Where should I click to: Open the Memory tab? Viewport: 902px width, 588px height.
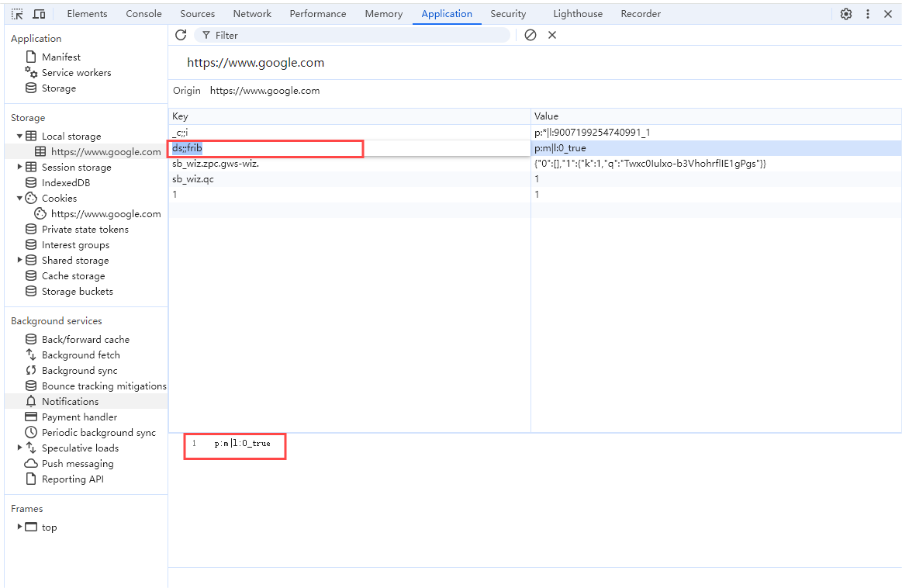[384, 14]
